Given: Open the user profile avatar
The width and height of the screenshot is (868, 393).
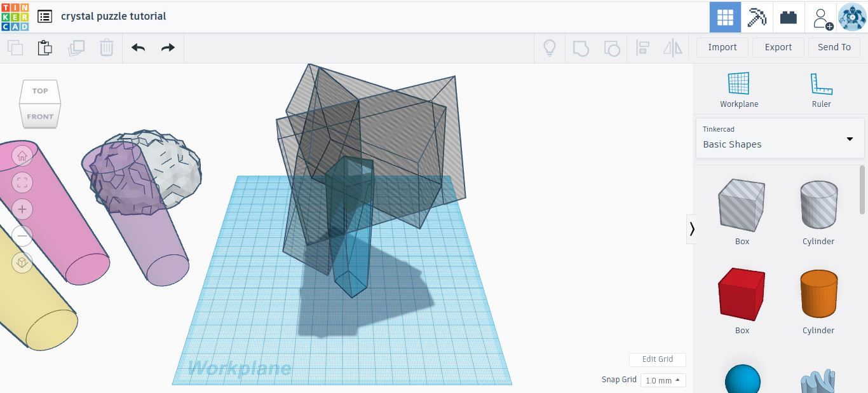Looking at the screenshot, I should pos(852,17).
